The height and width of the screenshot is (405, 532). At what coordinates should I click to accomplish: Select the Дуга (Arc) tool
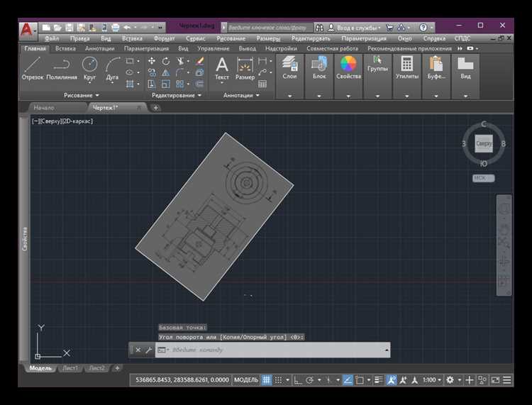pyautogui.click(x=112, y=69)
